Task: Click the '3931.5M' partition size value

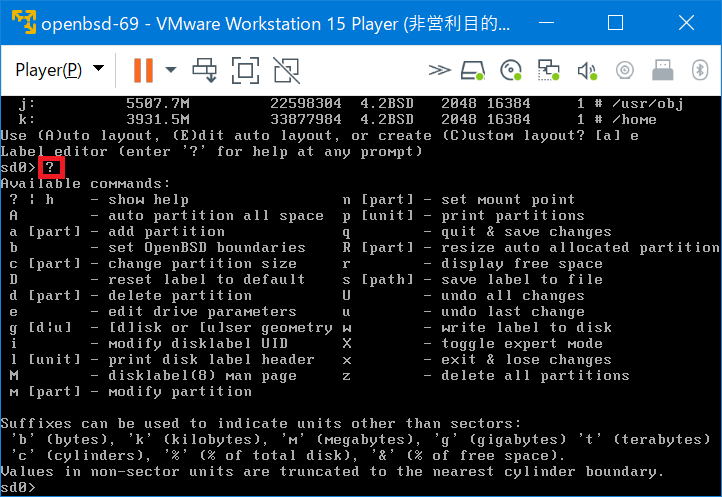Action: click(x=157, y=120)
